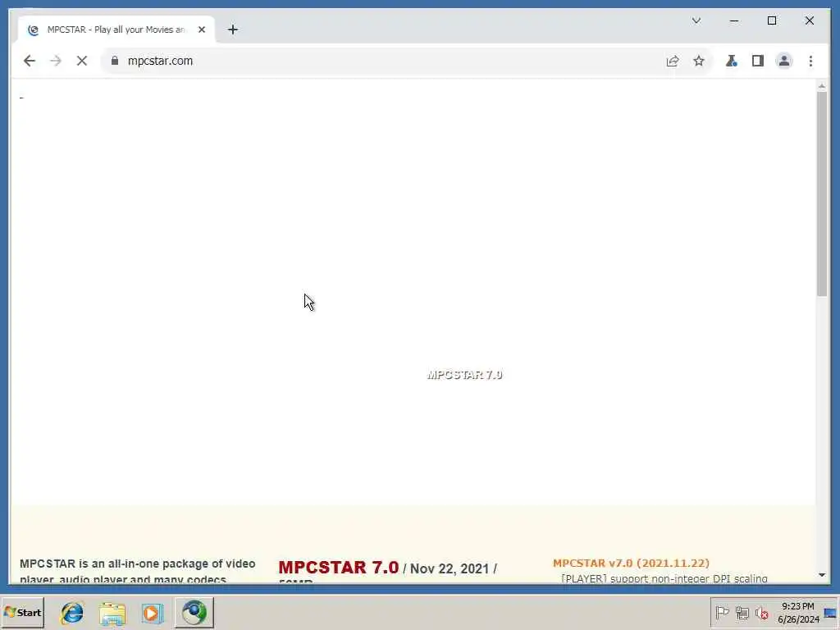This screenshot has width=840, height=630.
Task: Click the all-in-one package description text
Action: pyautogui.click(x=137, y=571)
